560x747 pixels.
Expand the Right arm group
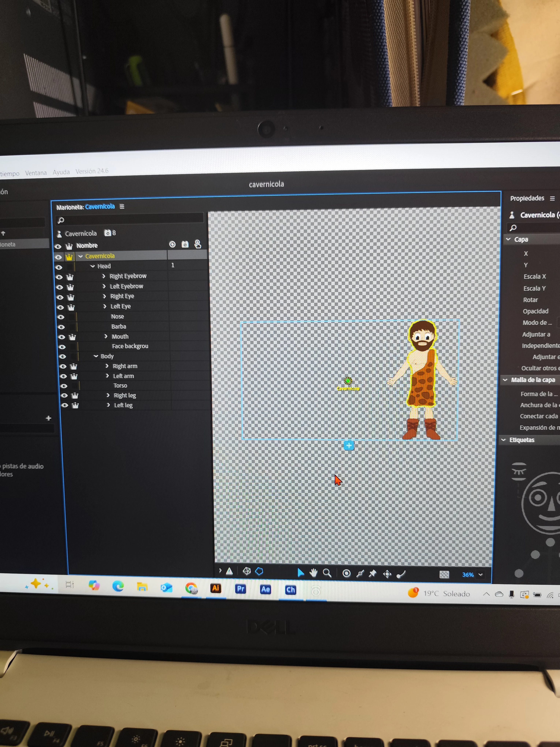[107, 366]
